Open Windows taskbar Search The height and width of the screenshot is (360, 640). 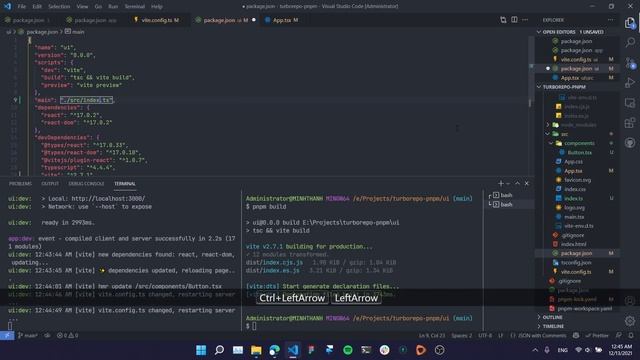tap(219, 350)
